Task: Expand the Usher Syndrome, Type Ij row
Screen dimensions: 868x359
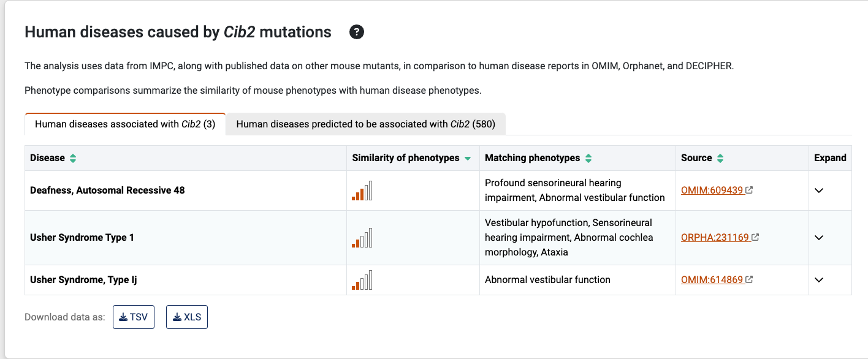Action: pos(819,280)
